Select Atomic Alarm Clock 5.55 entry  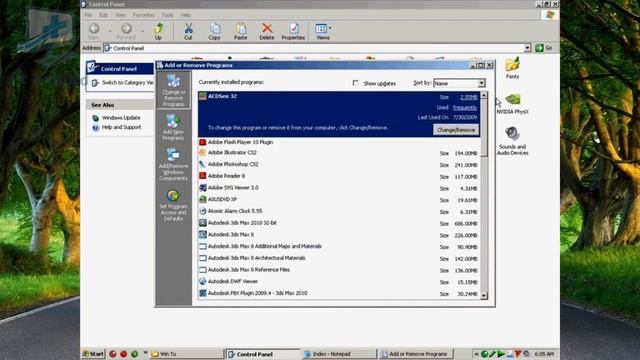pos(339,211)
